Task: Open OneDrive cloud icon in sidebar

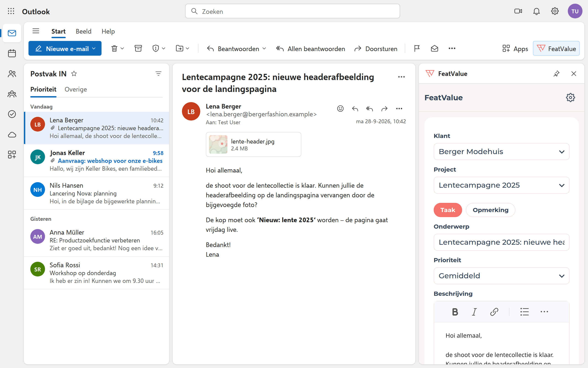Action: coord(12,135)
